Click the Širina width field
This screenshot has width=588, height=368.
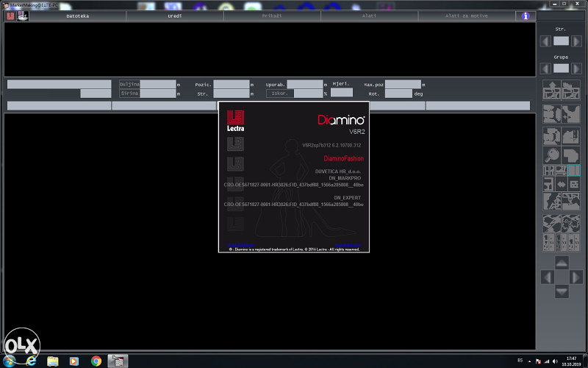click(x=158, y=93)
